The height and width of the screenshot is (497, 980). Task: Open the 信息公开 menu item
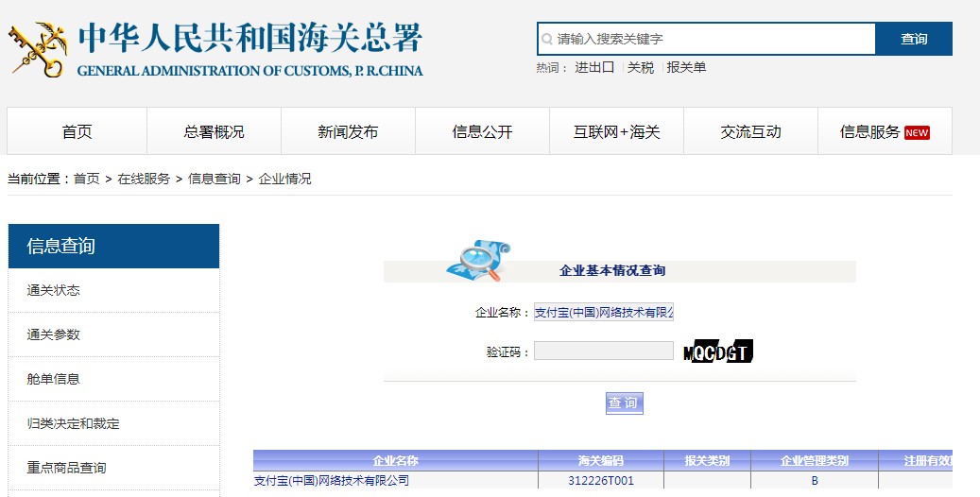click(x=482, y=132)
